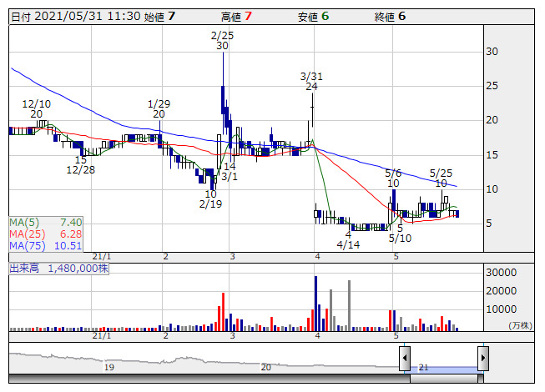The width and height of the screenshot is (545, 392).
Task: Click year 20 in the overview timeline
Action: [266, 367]
